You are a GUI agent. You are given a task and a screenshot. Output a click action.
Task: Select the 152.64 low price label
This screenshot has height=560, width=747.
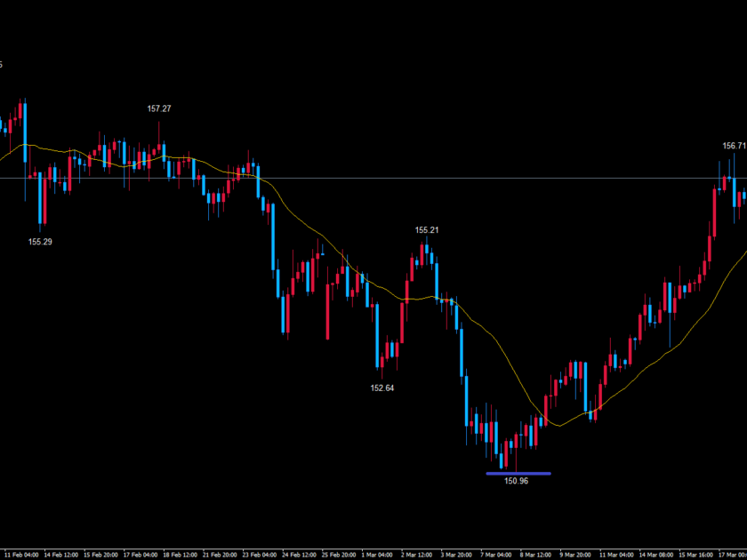click(382, 388)
